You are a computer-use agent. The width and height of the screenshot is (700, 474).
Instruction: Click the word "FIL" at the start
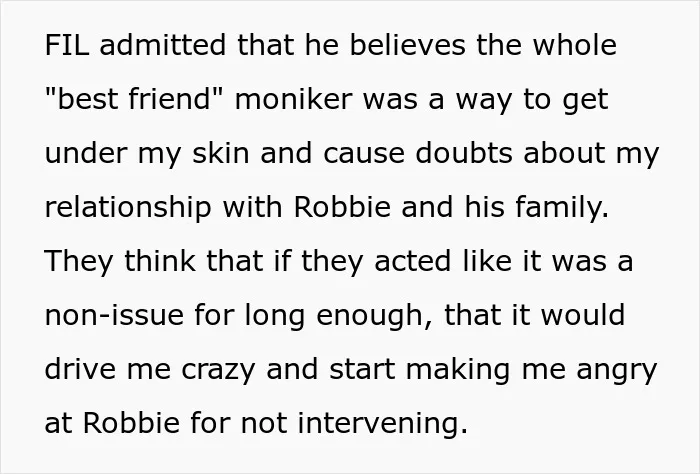tap(67, 45)
